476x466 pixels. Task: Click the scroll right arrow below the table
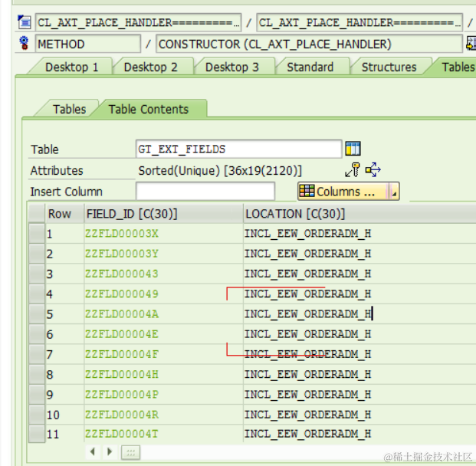click(x=110, y=451)
